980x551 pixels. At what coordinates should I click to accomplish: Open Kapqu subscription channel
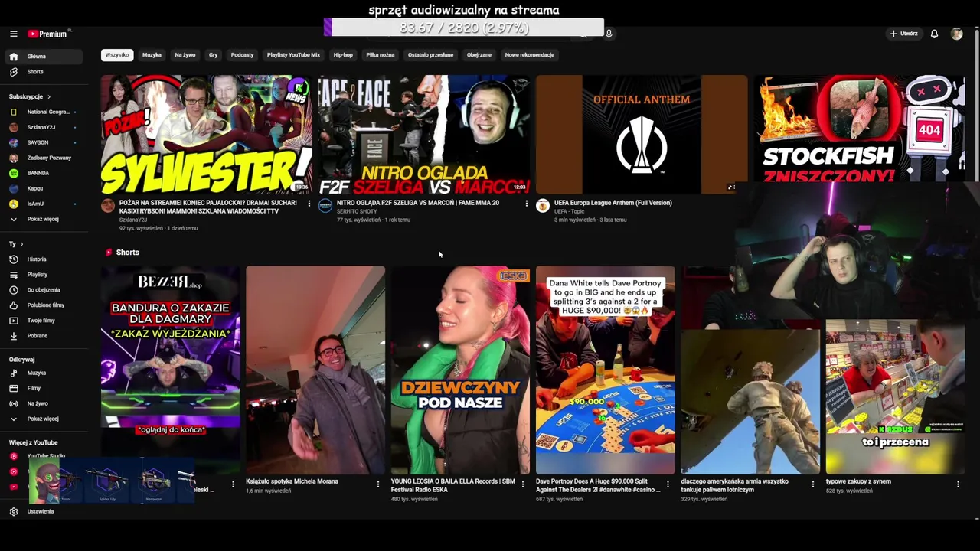44,188
